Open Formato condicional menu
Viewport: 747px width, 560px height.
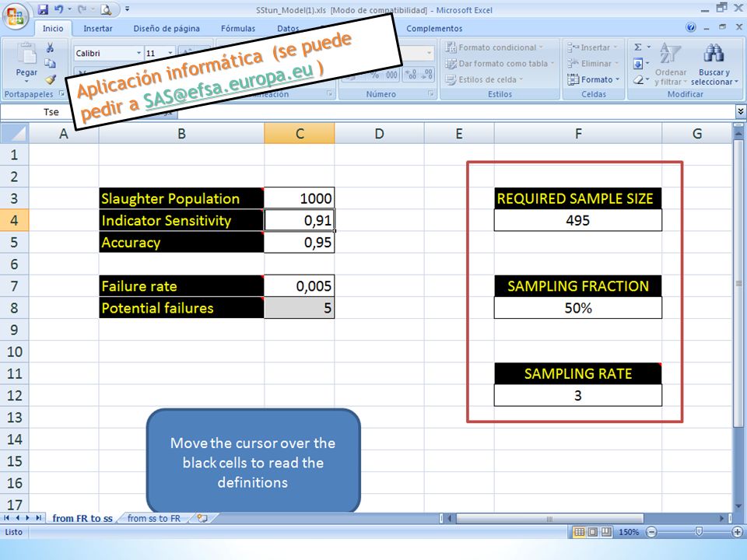[494, 47]
